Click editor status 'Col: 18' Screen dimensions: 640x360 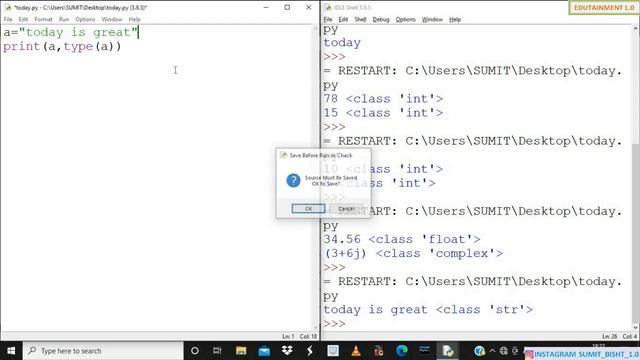point(309,336)
